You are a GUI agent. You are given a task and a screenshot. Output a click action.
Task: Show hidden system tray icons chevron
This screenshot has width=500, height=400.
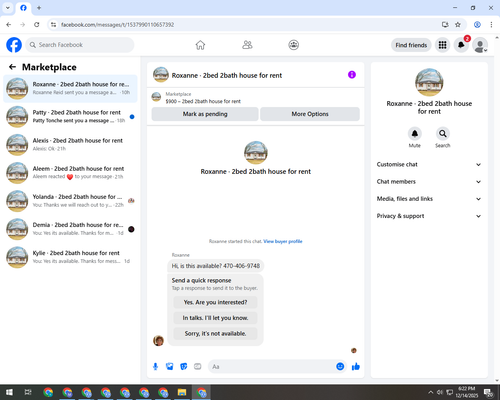(x=431, y=392)
